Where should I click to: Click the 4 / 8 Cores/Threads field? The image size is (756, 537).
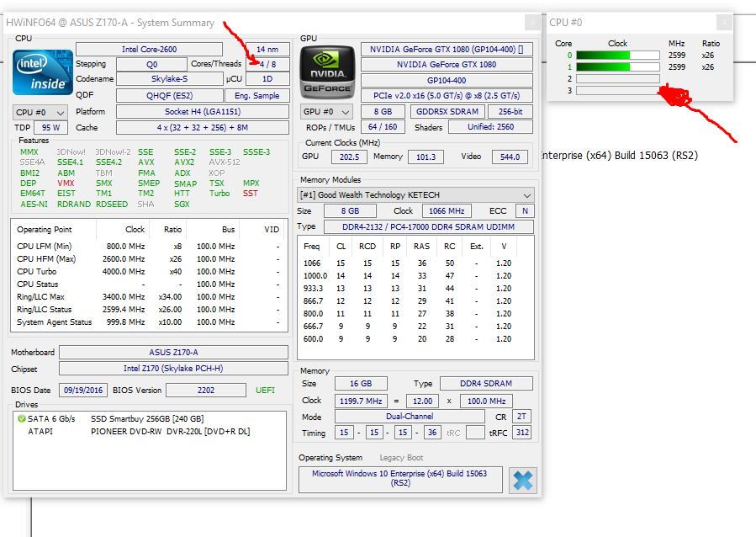(x=267, y=64)
